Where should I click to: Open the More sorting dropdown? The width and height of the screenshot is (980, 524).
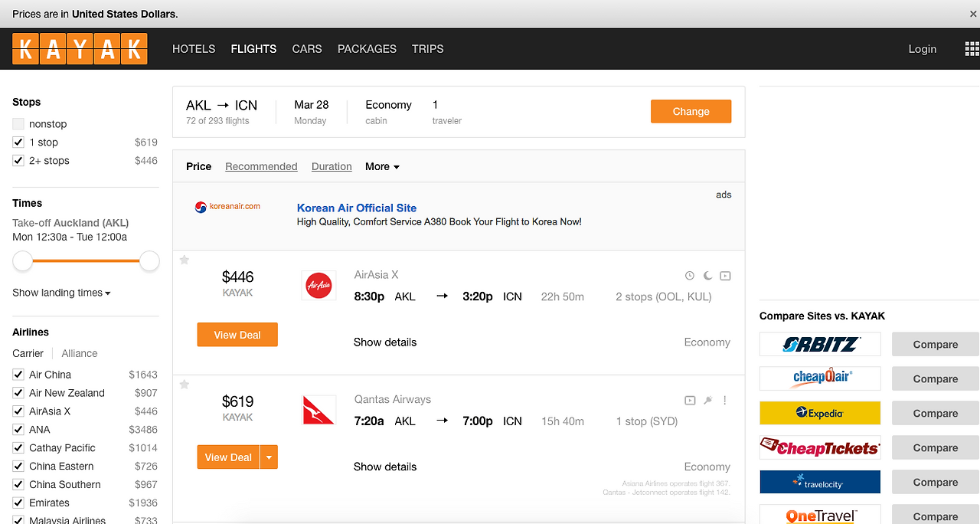382,166
